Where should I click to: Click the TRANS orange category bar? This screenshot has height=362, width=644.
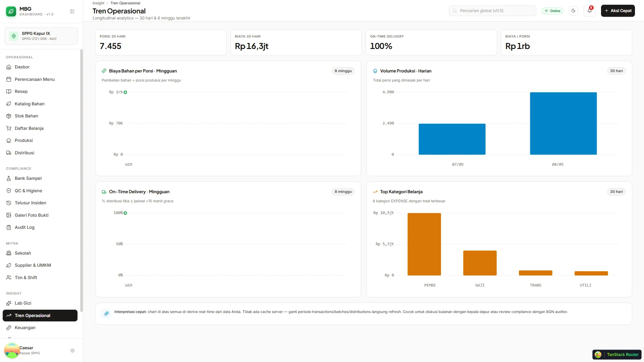[536, 273]
